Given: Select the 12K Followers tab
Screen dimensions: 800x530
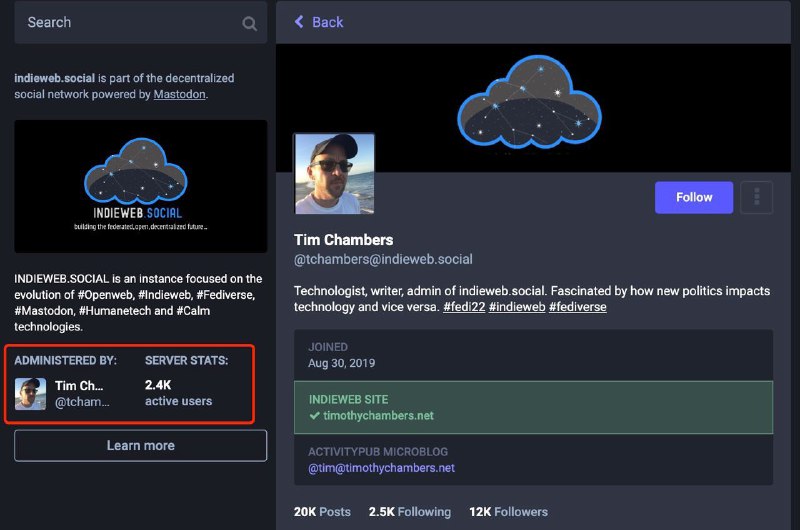Looking at the screenshot, I should [x=508, y=511].
